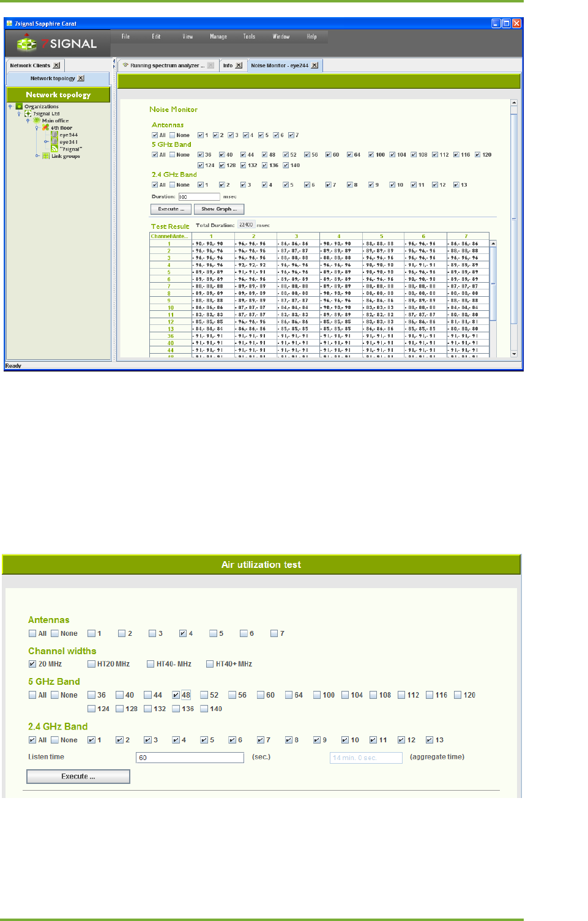Close the Network topology tab
Screen dimensions: 588x921
coord(81,78)
